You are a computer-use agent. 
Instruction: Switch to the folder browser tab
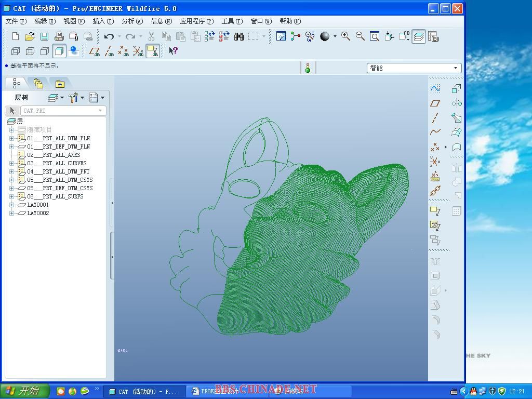[38, 83]
